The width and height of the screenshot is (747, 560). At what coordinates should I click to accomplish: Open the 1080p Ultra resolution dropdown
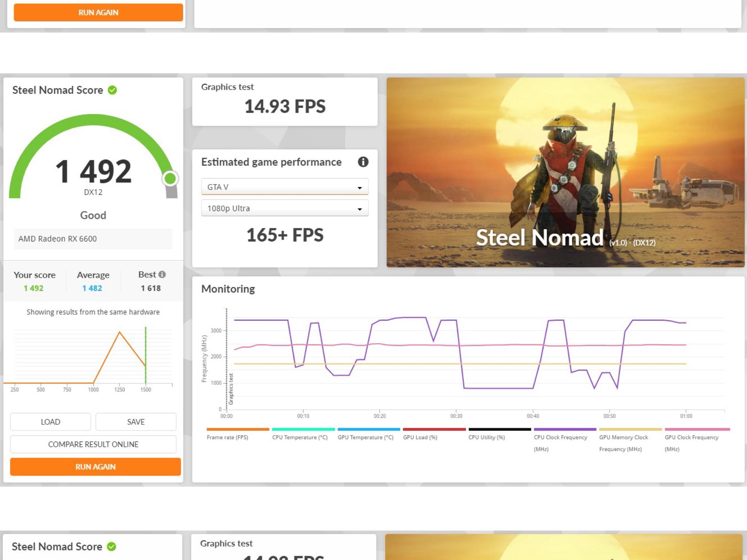(285, 208)
